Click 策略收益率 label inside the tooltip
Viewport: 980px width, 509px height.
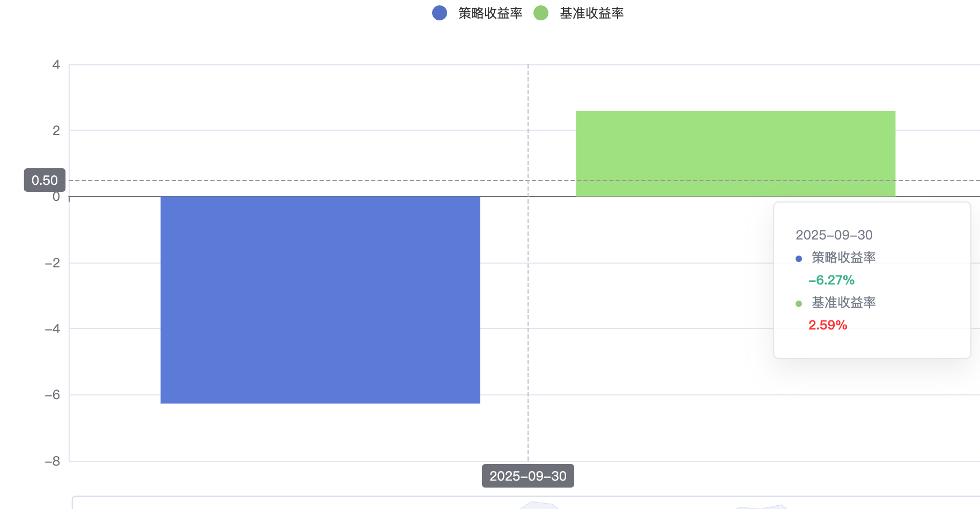(843, 258)
